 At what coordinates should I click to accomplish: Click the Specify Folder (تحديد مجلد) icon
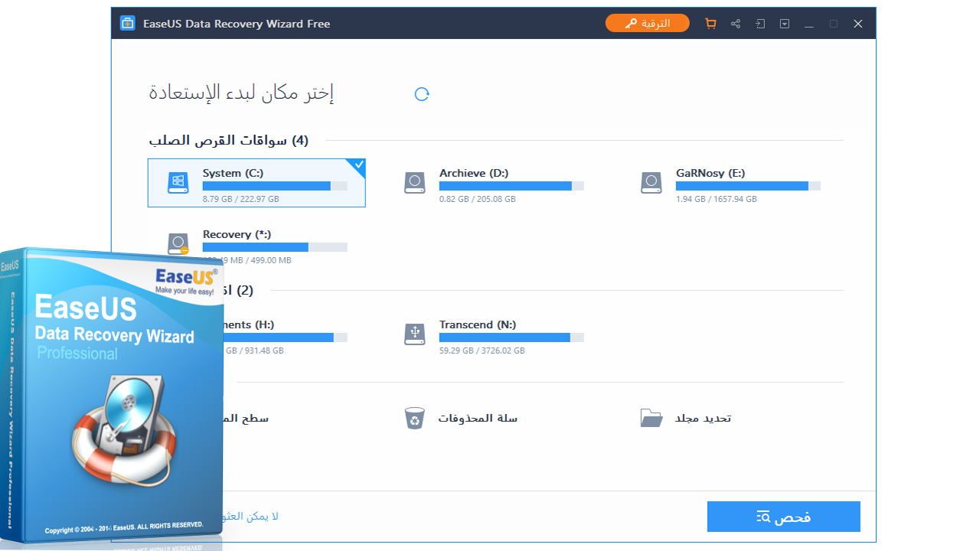click(x=652, y=418)
